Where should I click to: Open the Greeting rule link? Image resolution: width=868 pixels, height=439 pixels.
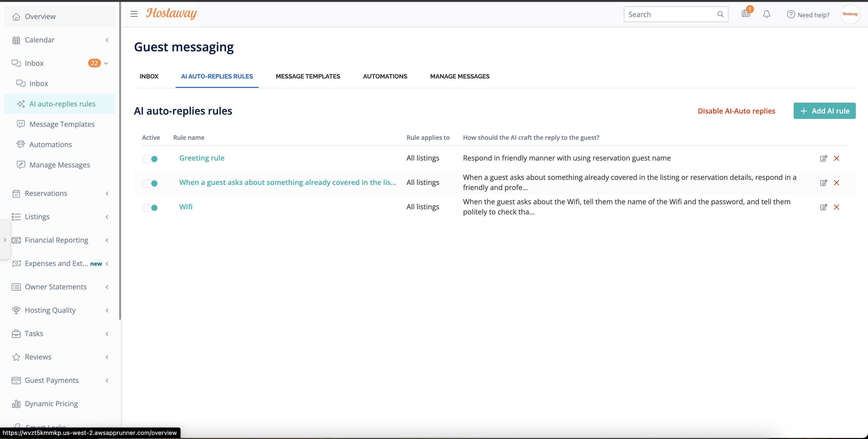pos(202,158)
